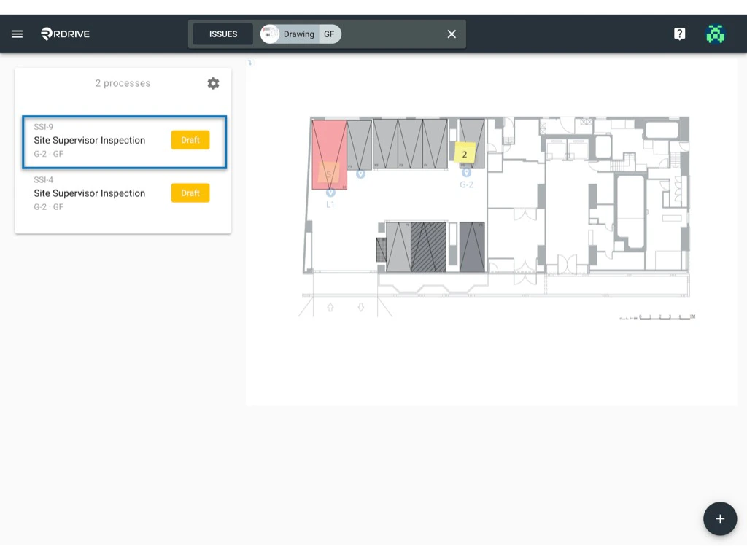Click the 'G-2 · GF' text under SSI-4
This screenshot has width=747, height=560.
49,206
